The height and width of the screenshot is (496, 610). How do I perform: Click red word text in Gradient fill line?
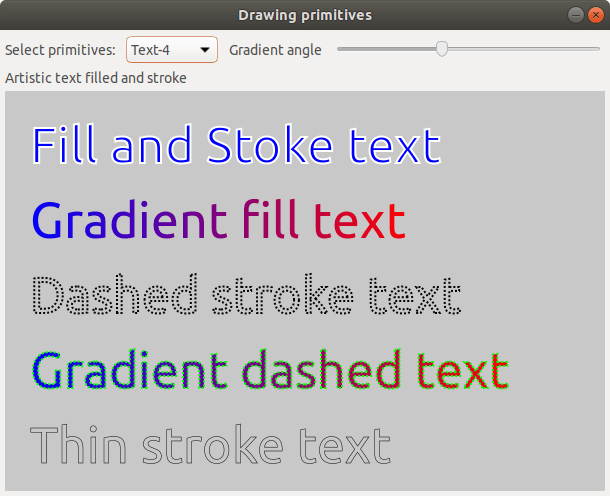click(x=360, y=221)
